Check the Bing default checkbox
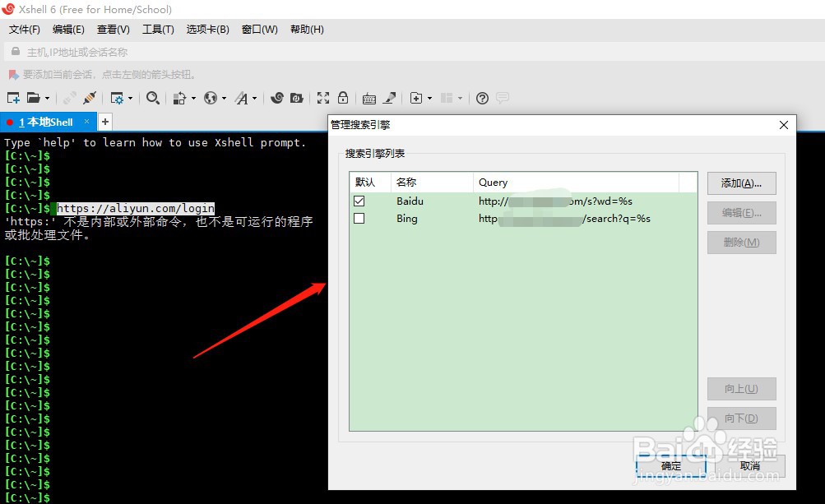 (x=359, y=219)
